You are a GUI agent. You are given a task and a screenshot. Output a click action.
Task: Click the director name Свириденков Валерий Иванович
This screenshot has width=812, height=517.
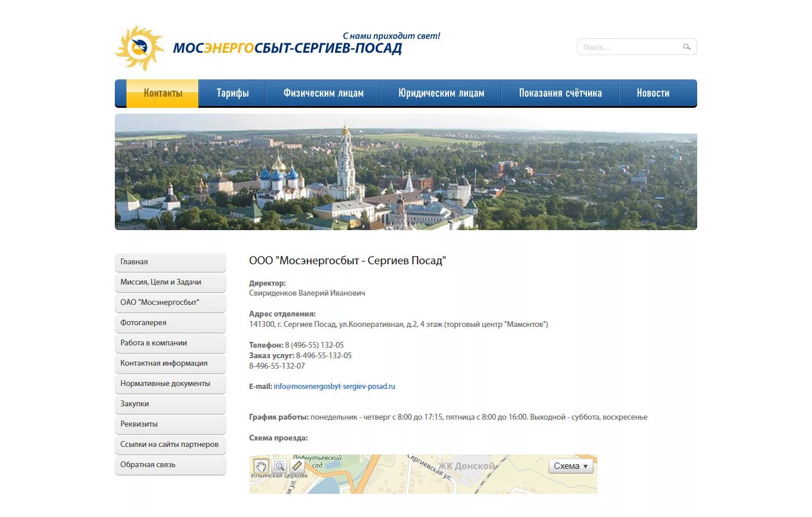(x=307, y=293)
